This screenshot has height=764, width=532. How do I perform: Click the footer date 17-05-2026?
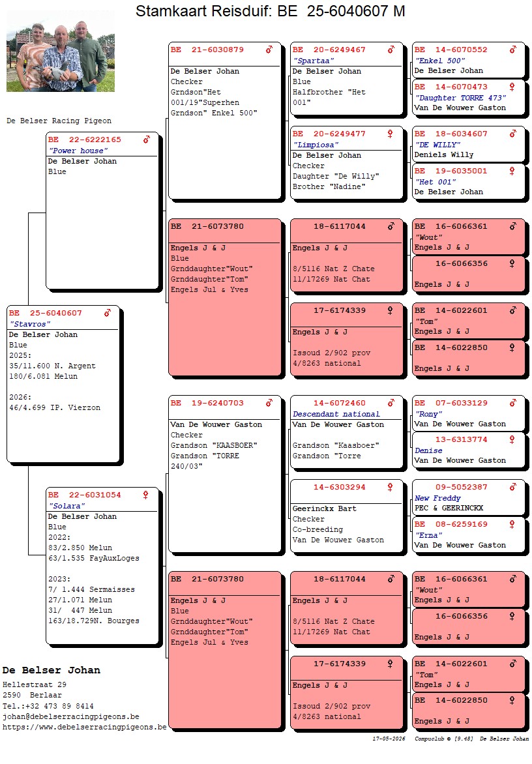click(389, 739)
